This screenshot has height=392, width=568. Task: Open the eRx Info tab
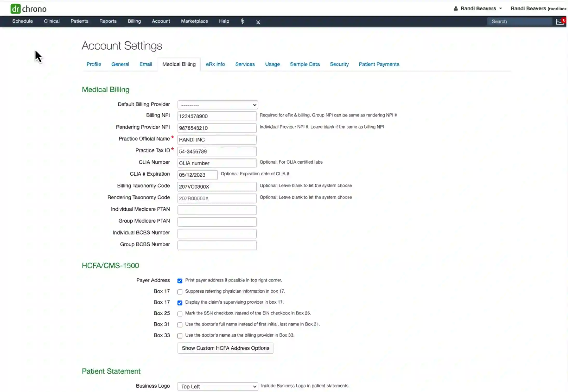tap(215, 64)
